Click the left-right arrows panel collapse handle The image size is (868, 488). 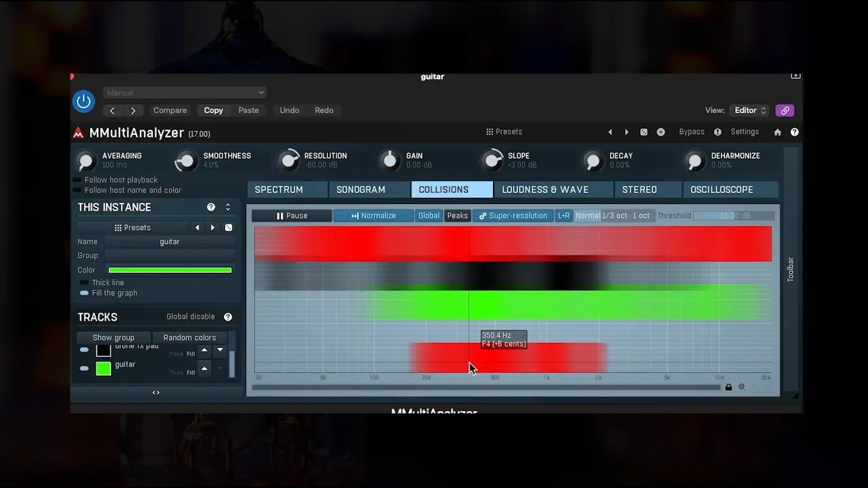pyautogui.click(x=156, y=392)
